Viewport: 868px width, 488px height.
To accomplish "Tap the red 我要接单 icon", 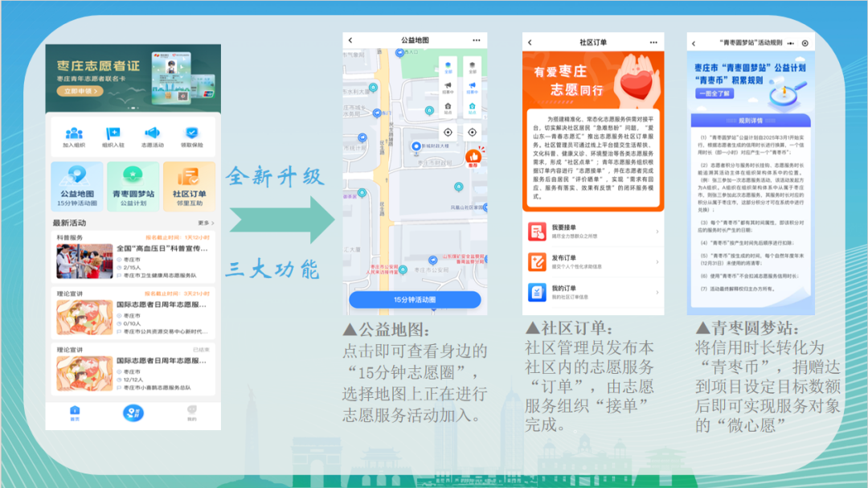I will pyautogui.click(x=537, y=232).
